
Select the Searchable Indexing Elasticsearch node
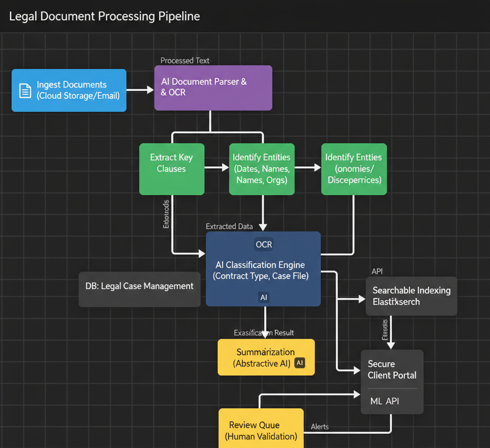[411, 296]
